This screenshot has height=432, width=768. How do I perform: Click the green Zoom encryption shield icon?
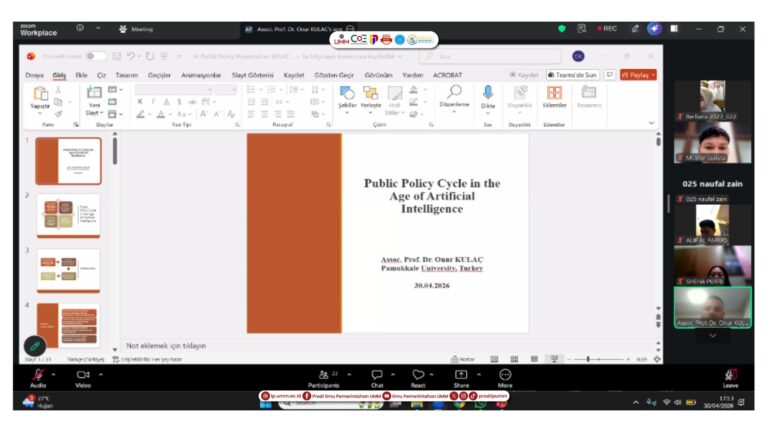[x=562, y=29]
